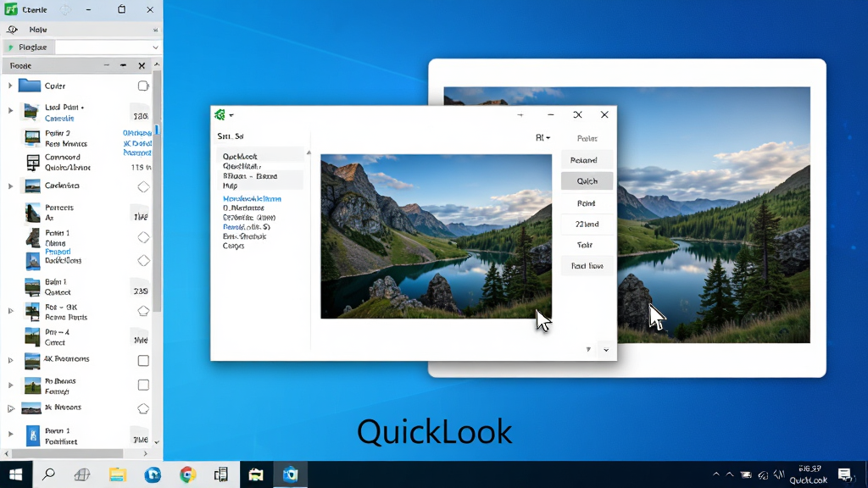The height and width of the screenshot is (488, 868).
Task: Collapse the Foode panel with its dash button
Action: tap(124, 65)
